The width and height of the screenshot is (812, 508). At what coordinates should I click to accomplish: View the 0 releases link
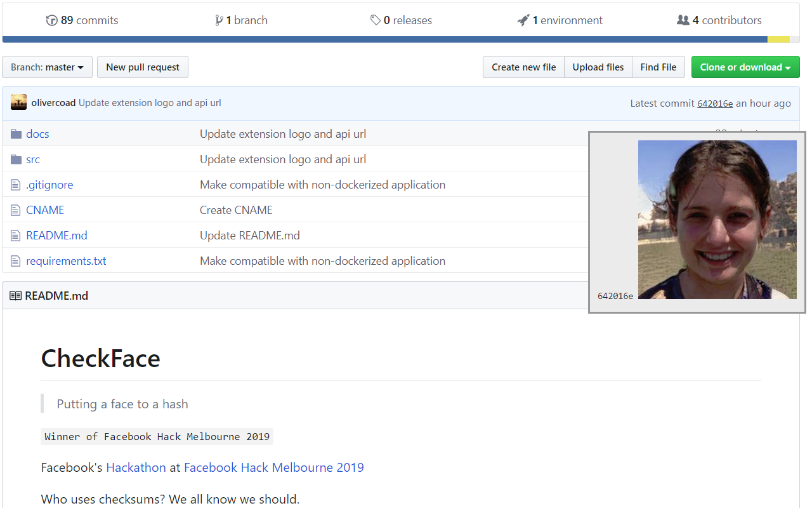coord(401,20)
